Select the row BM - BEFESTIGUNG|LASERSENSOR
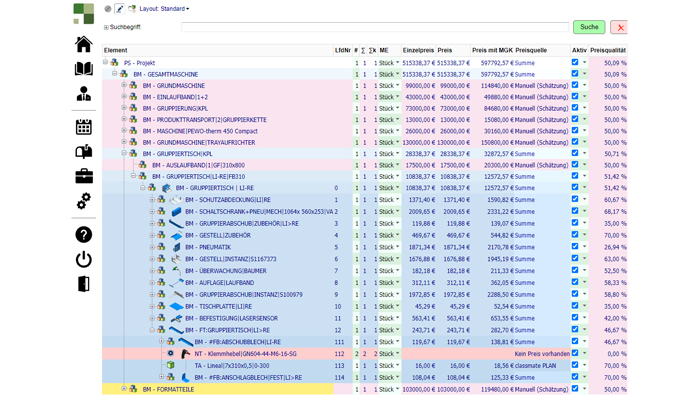 (x=365, y=318)
